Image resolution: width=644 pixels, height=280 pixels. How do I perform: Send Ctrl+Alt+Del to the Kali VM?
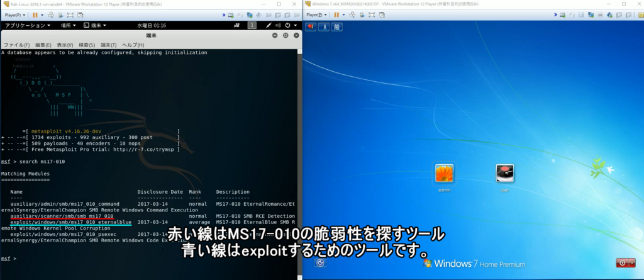(x=51, y=15)
